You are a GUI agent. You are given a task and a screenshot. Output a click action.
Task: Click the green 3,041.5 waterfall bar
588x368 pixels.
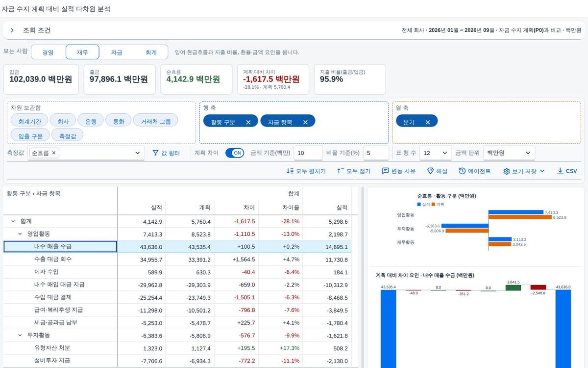click(513, 288)
